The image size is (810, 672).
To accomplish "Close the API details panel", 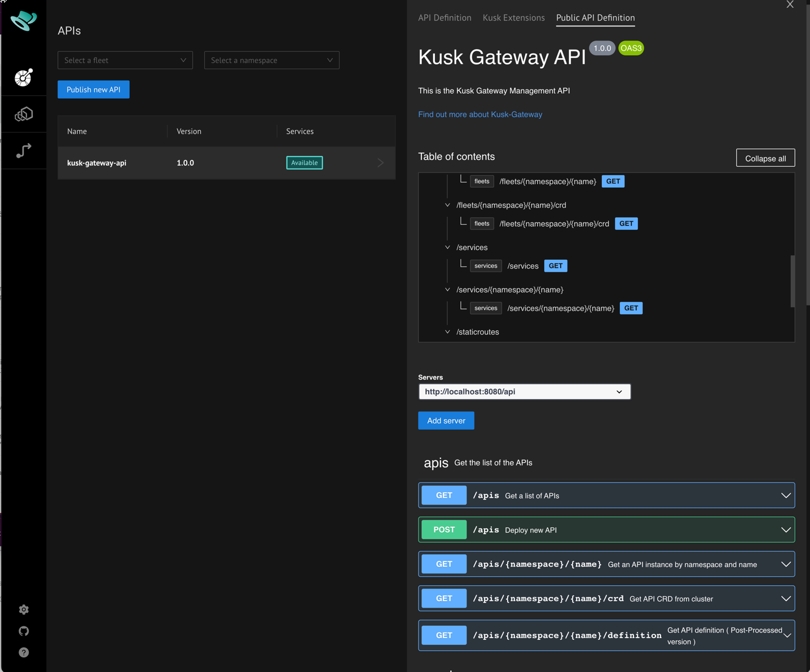I will 790,5.
